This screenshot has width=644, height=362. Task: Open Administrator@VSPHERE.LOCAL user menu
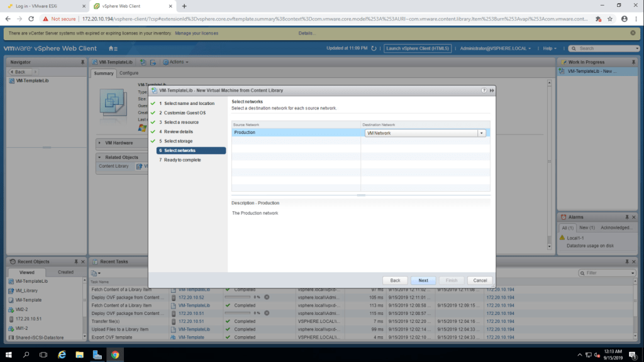[496, 48]
